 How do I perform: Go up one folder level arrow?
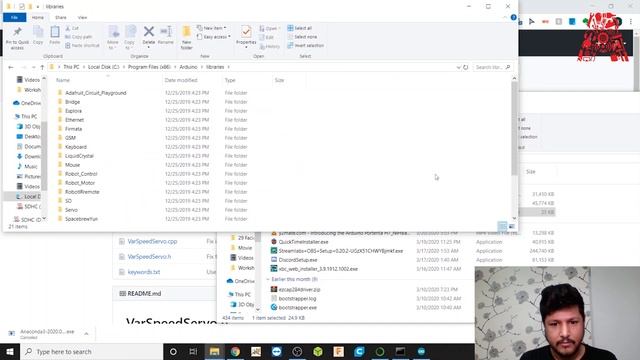click(42, 67)
